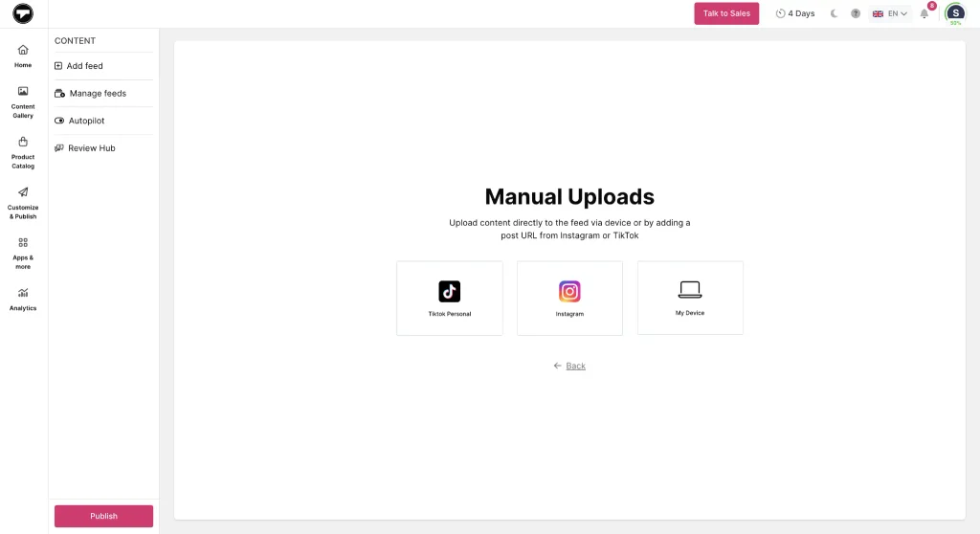Check the 4 Days trial indicator
This screenshot has height=534, width=980.
[795, 13]
